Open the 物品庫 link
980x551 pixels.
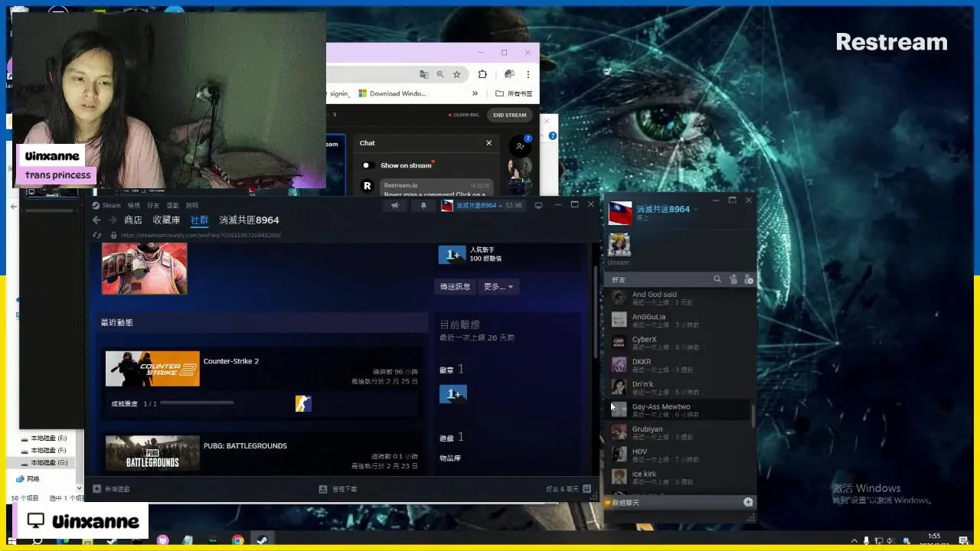click(x=449, y=458)
